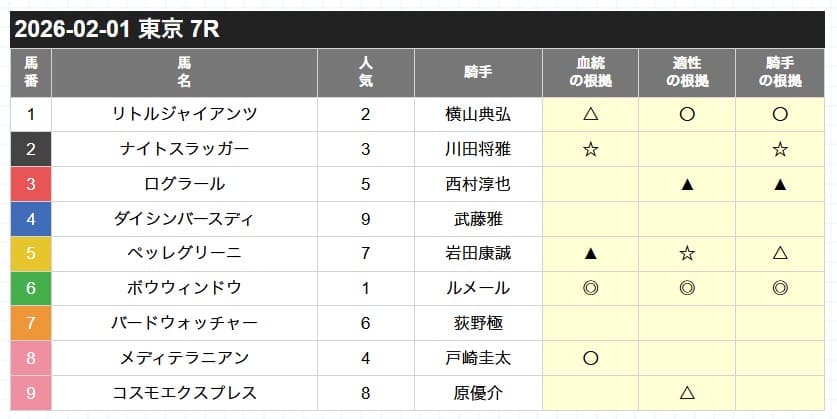Click the ▲ bloodline mark for ペッレグリーニ
Image resolution: width=837 pixels, height=419 pixels.
tap(589, 254)
